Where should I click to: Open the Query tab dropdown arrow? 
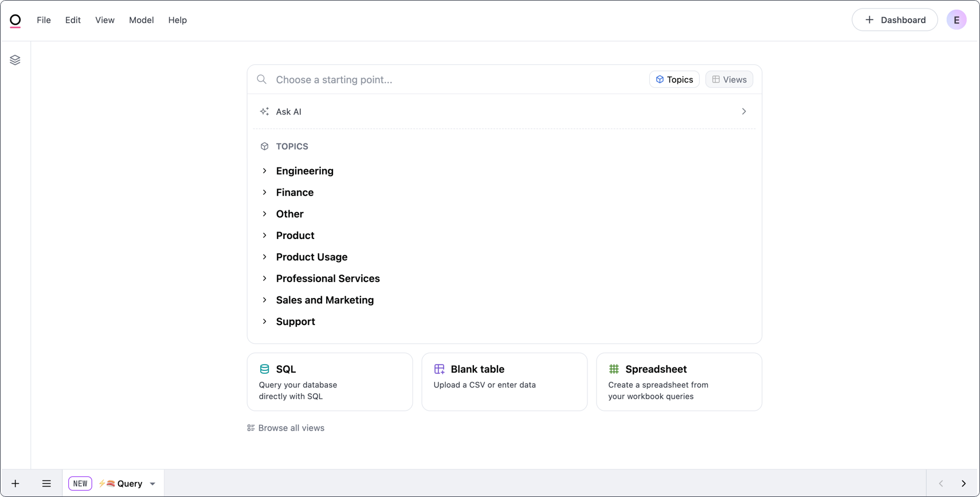[x=153, y=484]
